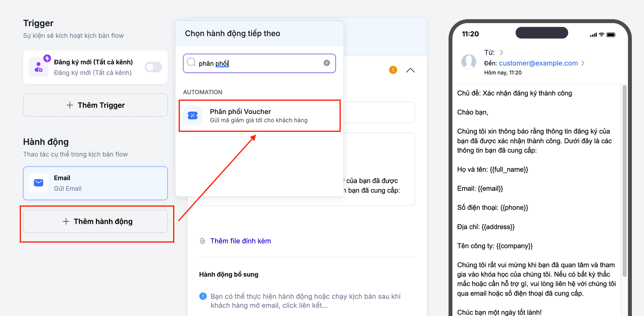Image resolution: width=644 pixels, height=316 pixels.
Task: Collapse the section with the up chevron
Action: pos(410,70)
